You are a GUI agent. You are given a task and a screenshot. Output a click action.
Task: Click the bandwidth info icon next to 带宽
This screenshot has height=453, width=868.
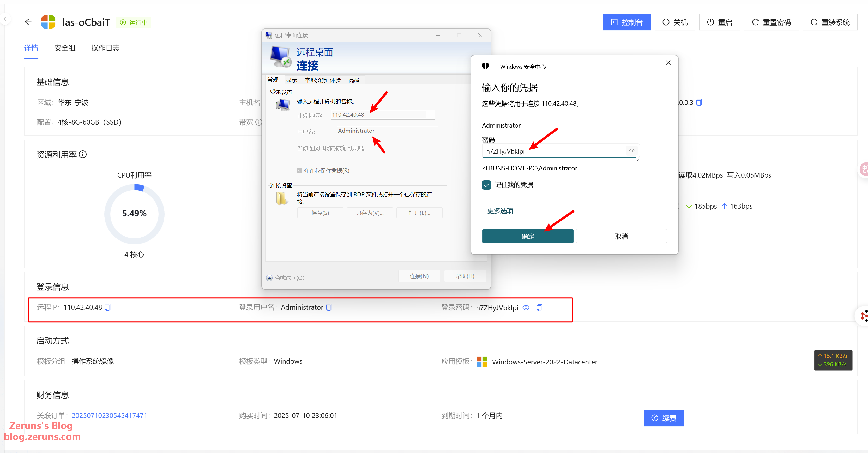[258, 122]
